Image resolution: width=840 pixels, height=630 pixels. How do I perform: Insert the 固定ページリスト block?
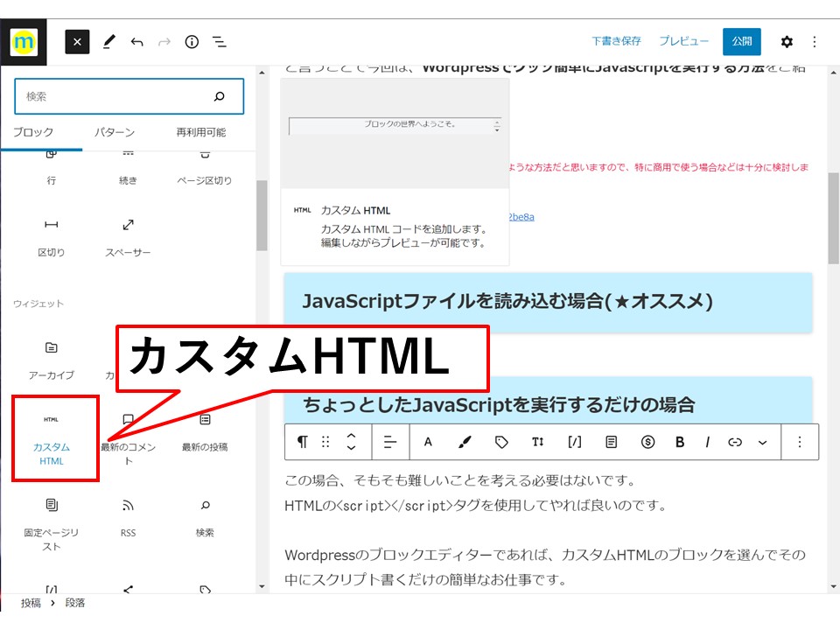(52, 524)
